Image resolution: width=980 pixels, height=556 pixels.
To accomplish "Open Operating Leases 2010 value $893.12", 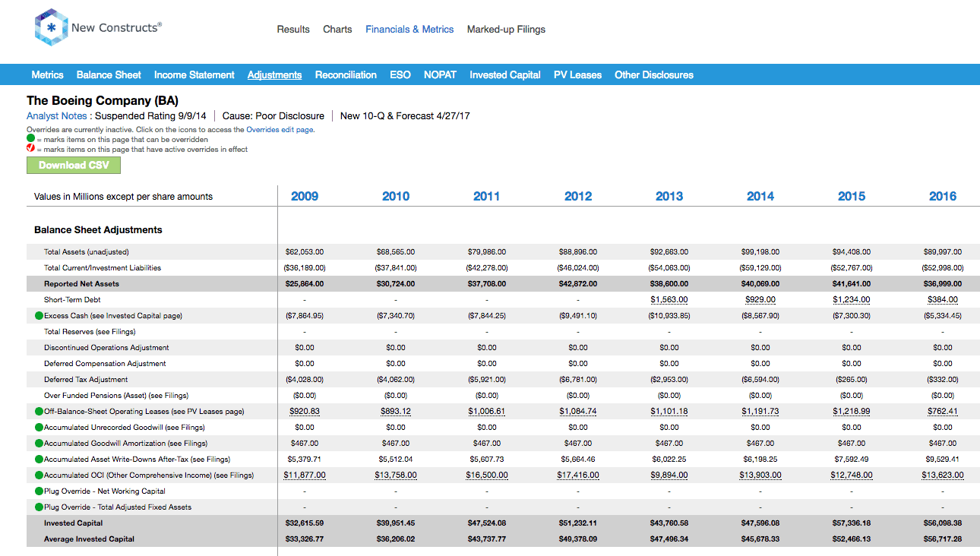I will [x=396, y=411].
